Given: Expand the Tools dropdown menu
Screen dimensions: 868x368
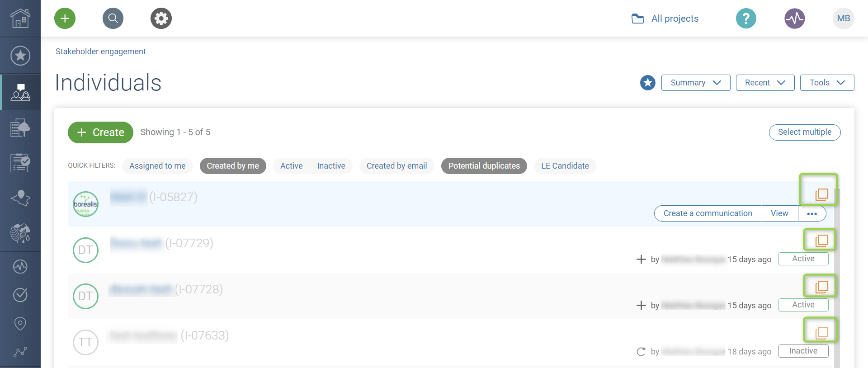Looking at the screenshot, I should tap(827, 83).
